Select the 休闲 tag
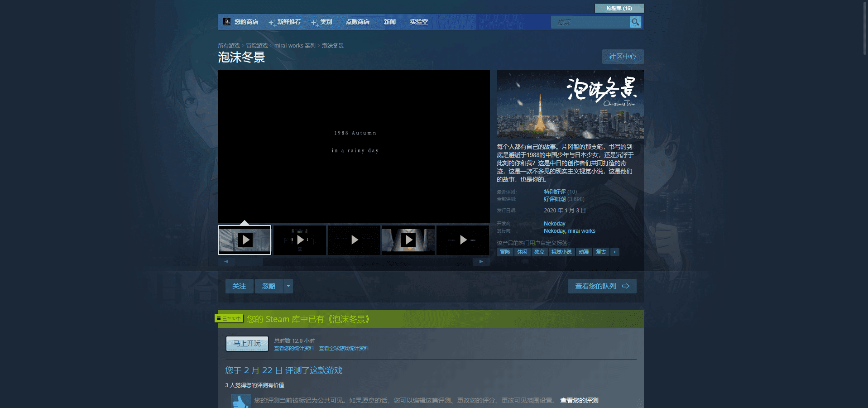This screenshot has width=868, height=408. pyautogui.click(x=522, y=252)
